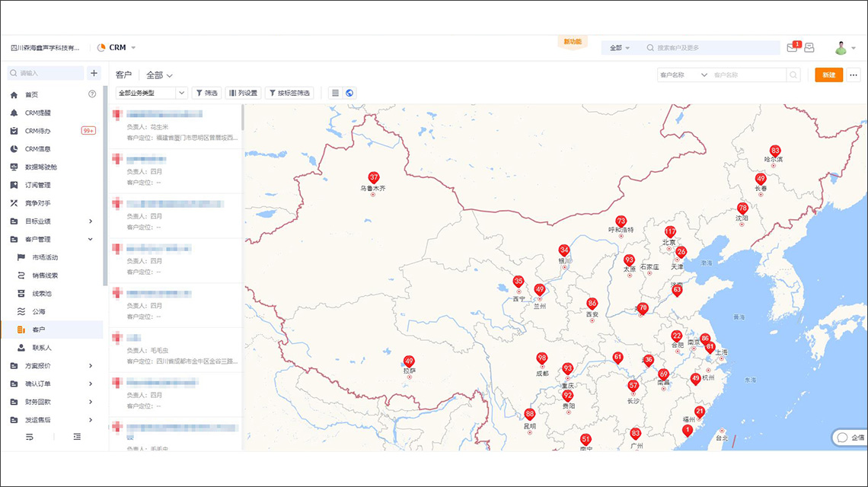Click the help question mark beside 首页
Viewport: 868px width, 487px height.
[92, 94]
